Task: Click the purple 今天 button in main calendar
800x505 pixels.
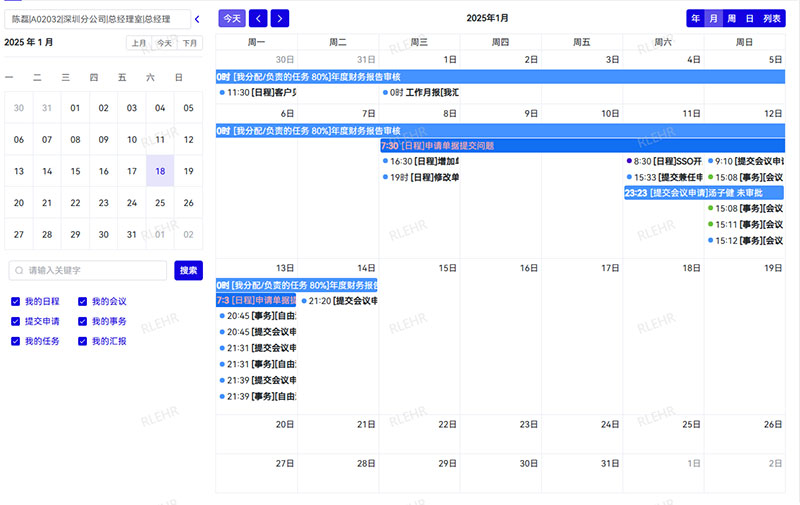Action: click(232, 18)
